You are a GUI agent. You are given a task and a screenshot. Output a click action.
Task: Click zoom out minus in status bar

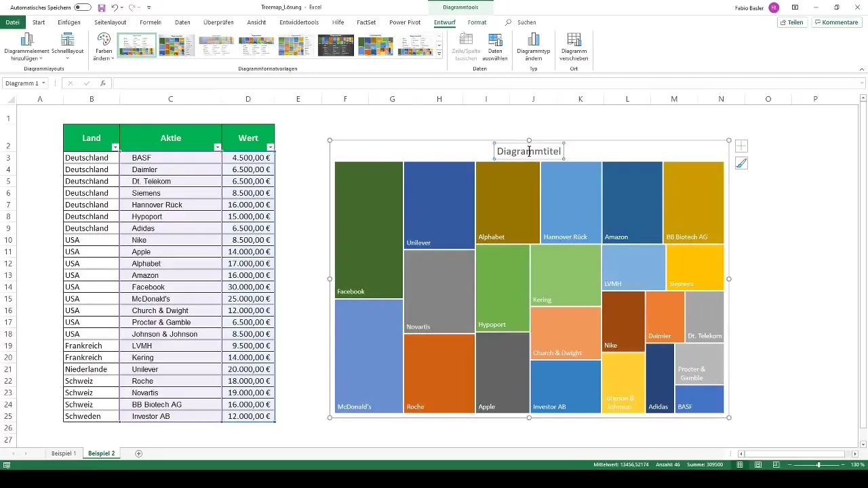coord(789,465)
